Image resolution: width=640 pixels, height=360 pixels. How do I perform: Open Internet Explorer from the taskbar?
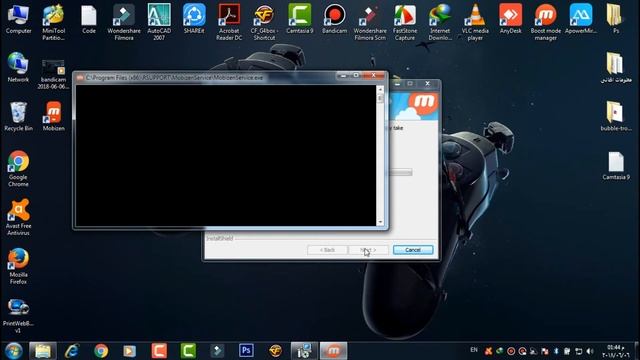pos(72,351)
